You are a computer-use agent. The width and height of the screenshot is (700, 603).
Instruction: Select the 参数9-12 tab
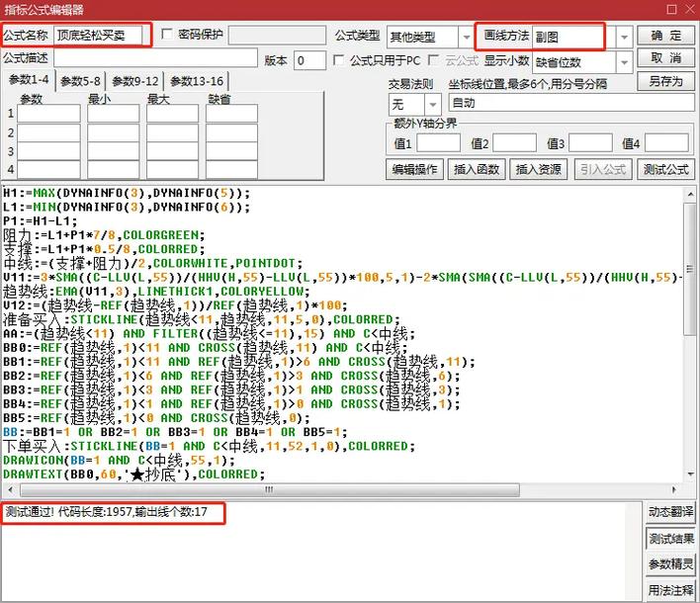[x=136, y=82]
